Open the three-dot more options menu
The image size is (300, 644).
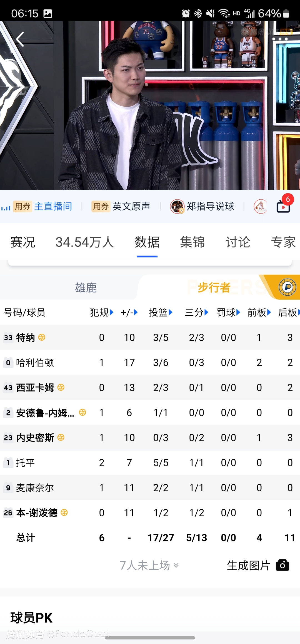(x=280, y=39)
